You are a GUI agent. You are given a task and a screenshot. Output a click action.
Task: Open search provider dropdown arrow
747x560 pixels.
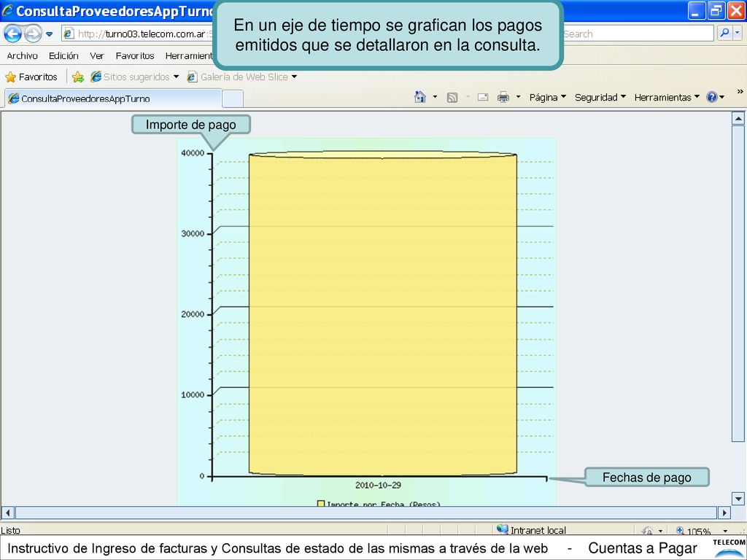pyautogui.click(x=738, y=34)
